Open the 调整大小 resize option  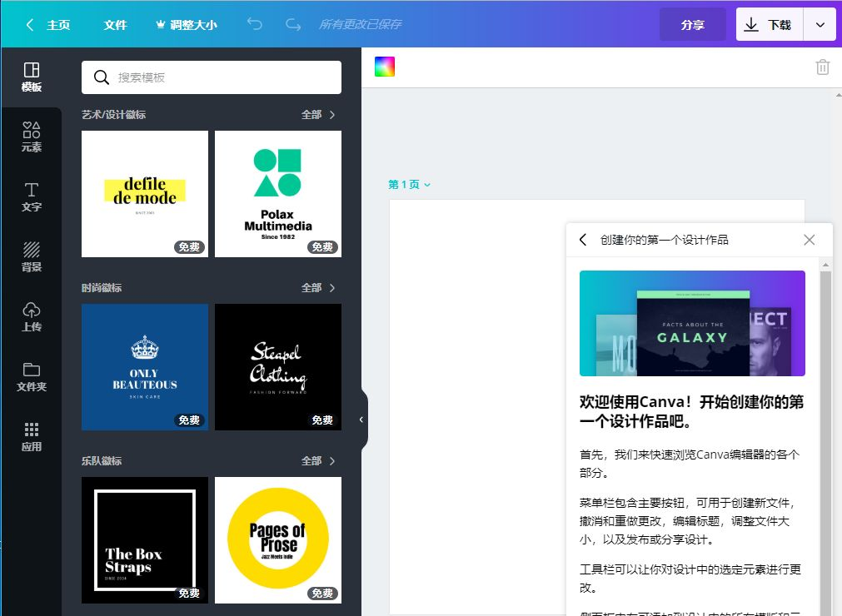(187, 25)
